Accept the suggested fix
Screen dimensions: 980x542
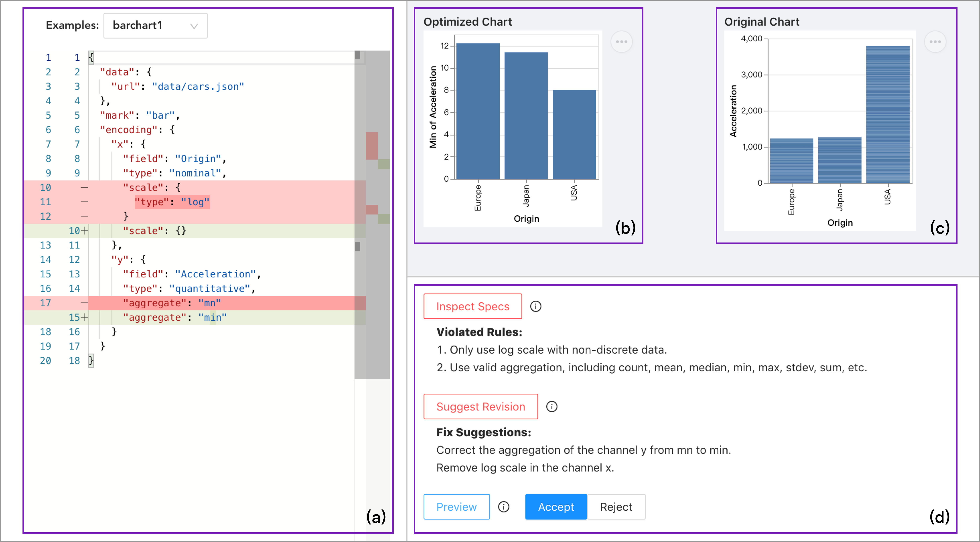(x=556, y=507)
